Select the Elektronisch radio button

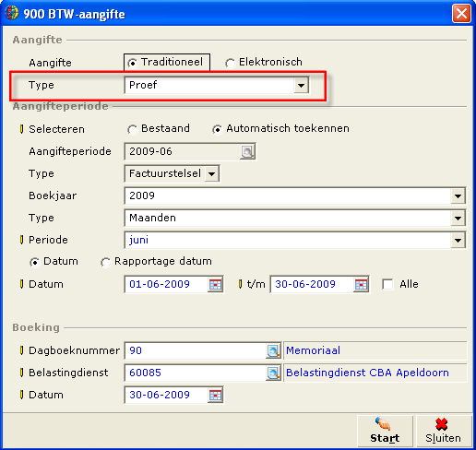230,63
